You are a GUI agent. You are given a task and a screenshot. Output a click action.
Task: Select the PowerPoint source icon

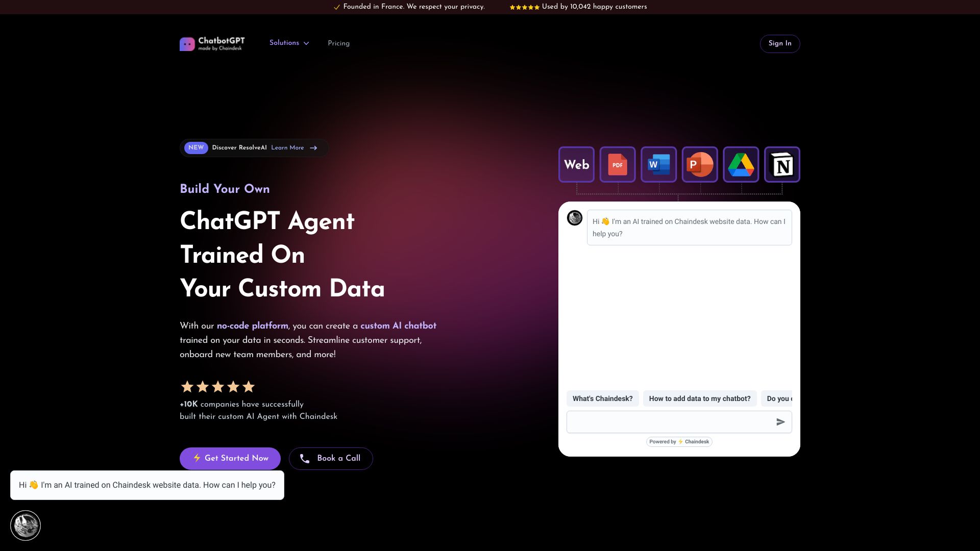[700, 164]
